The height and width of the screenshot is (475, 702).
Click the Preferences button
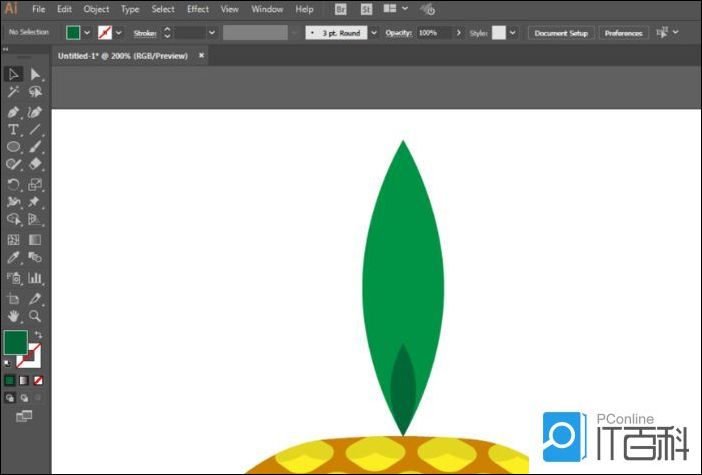624,33
